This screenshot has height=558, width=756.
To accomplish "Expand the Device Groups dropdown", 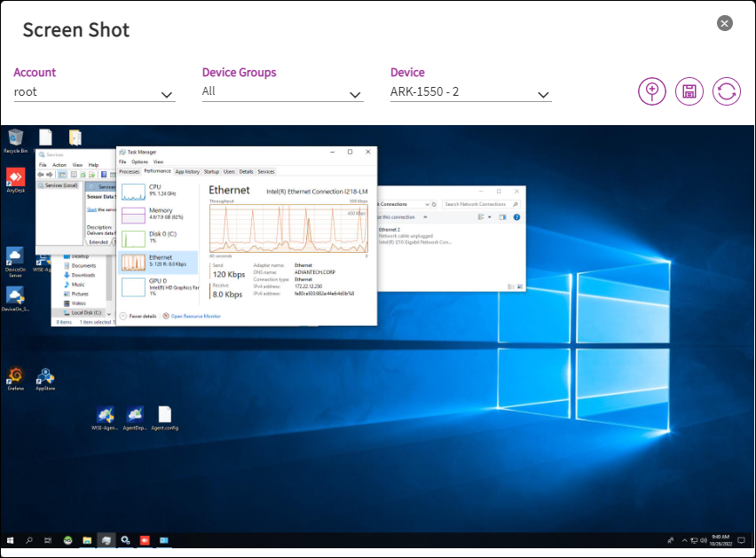I will 282,92.
